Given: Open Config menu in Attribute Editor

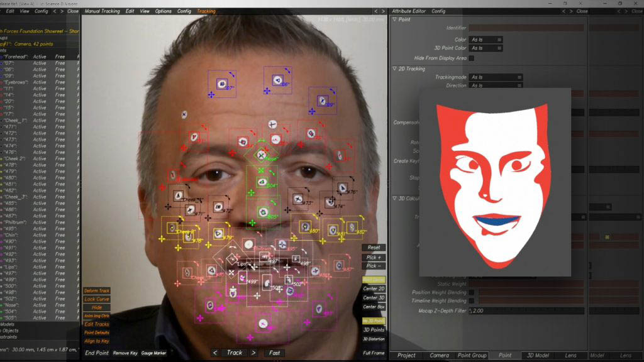Looking at the screenshot, I should (x=438, y=11).
